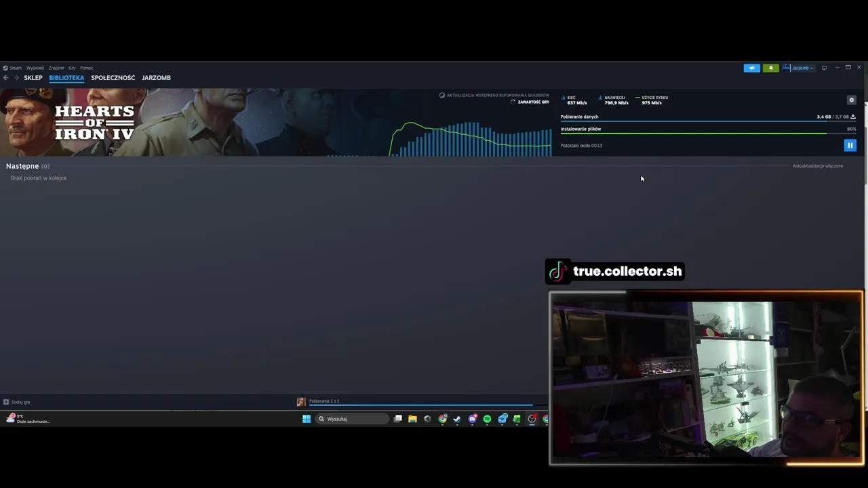The width and height of the screenshot is (868, 488).
Task: Open the Pomoc menu
Action: click(86, 68)
